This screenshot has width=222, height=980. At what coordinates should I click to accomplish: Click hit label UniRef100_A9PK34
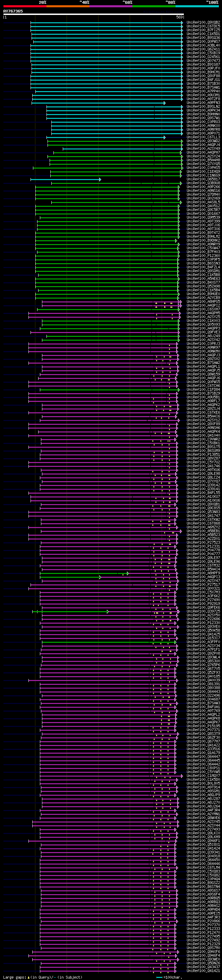tap(203, 110)
